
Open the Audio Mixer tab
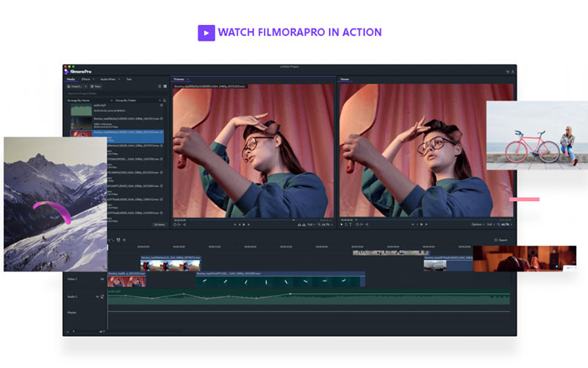[x=107, y=79]
